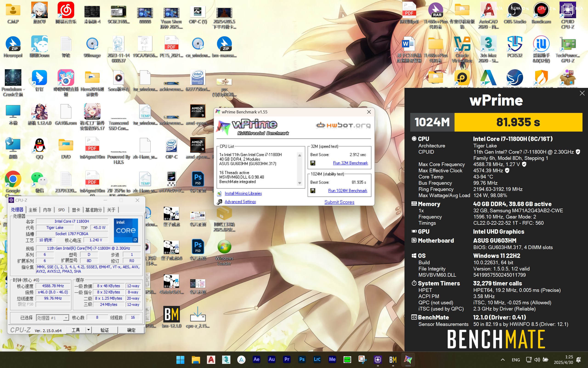Open the clock and date 2025/4/30
This screenshot has height=368, width=588.
click(564, 359)
